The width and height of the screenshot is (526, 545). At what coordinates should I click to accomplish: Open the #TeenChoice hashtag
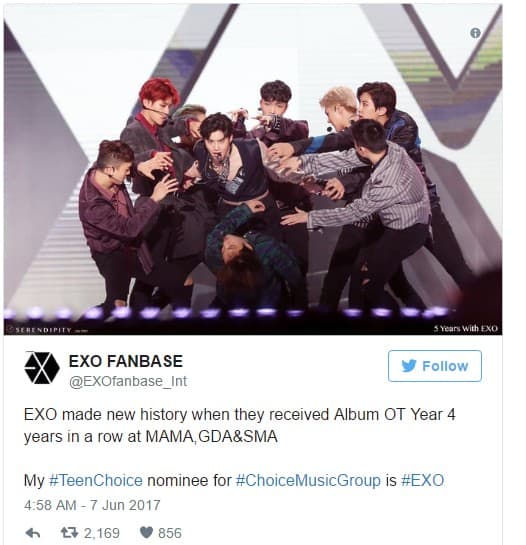coord(96,480)
